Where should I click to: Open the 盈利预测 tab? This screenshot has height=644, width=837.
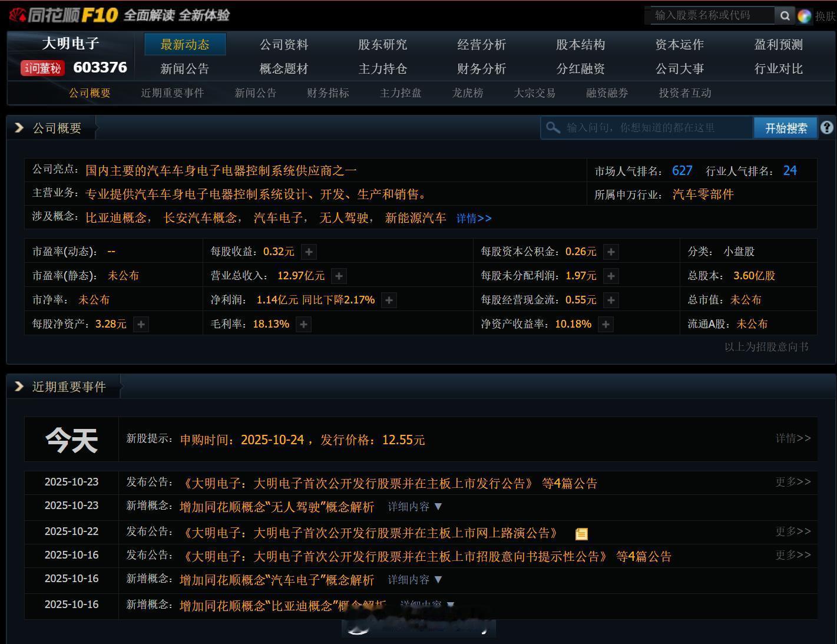779,44
